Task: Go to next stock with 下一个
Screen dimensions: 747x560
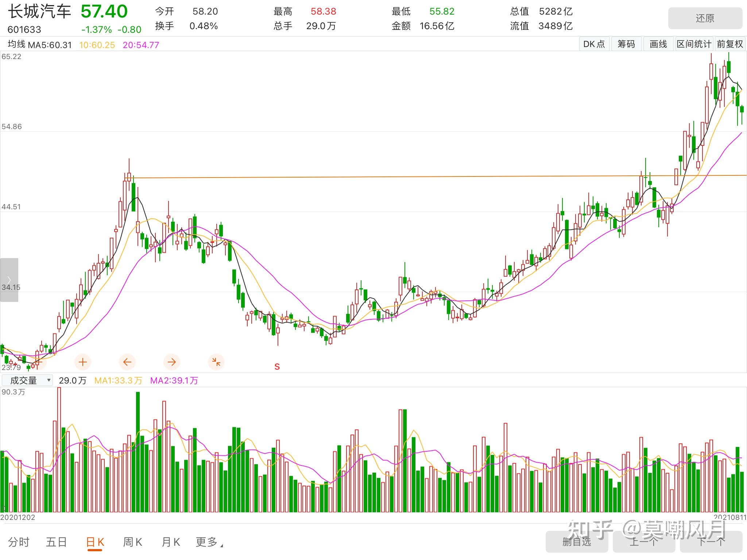Action: pos(711,541)
